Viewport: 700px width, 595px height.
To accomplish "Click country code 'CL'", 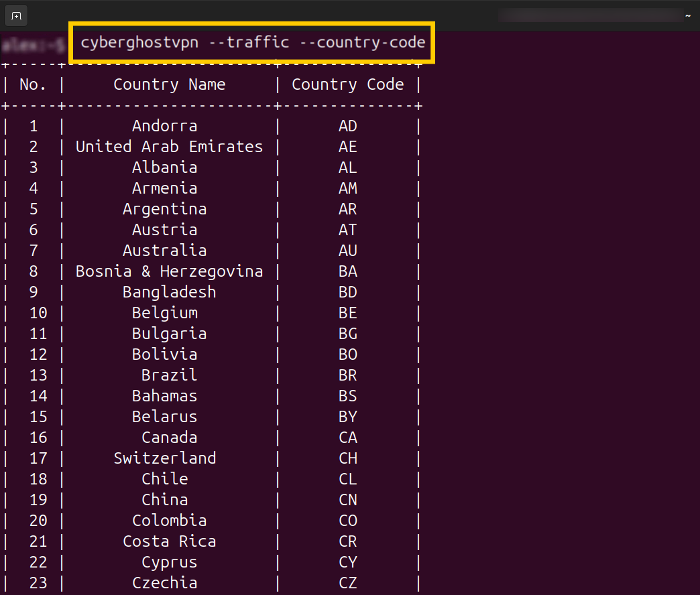I will (348, 479).
